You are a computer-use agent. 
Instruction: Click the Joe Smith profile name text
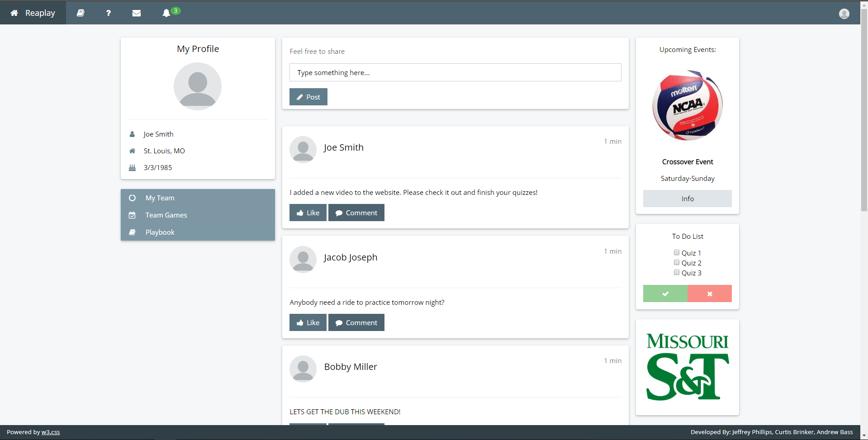coord(158,134)
